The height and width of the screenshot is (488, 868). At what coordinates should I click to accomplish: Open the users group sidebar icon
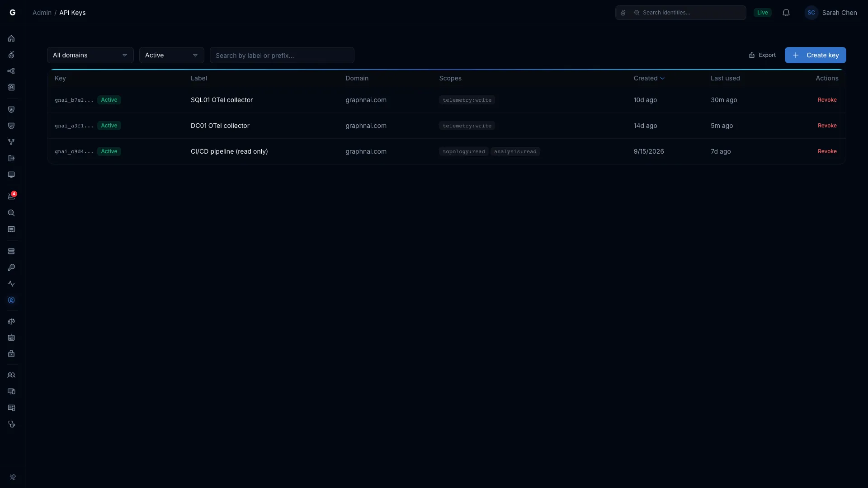coord(11,375)
